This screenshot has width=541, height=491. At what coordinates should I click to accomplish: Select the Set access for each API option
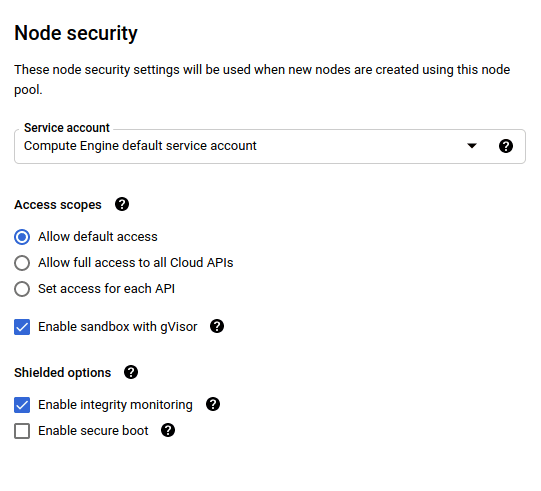[22, 289]
